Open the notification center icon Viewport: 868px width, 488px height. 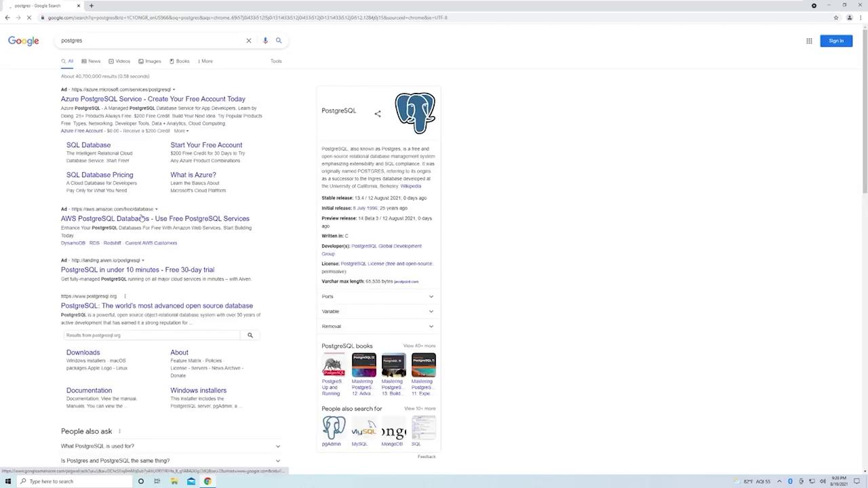point(857,481)
